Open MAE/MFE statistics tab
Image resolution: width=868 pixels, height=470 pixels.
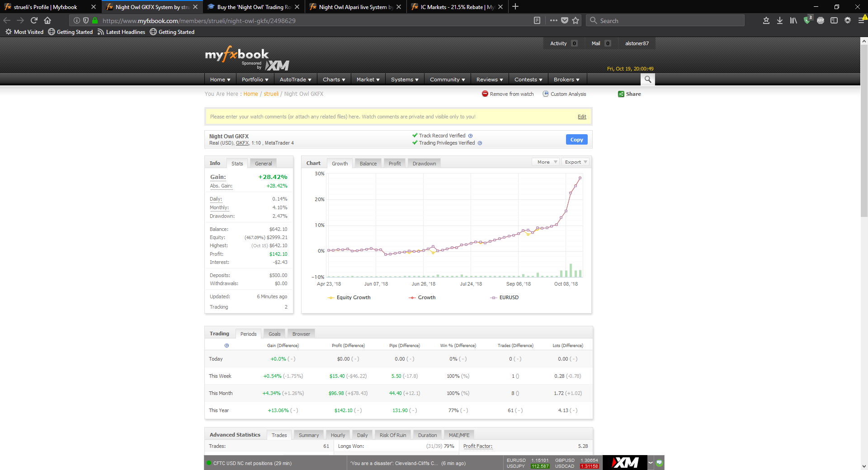point(459,435)
